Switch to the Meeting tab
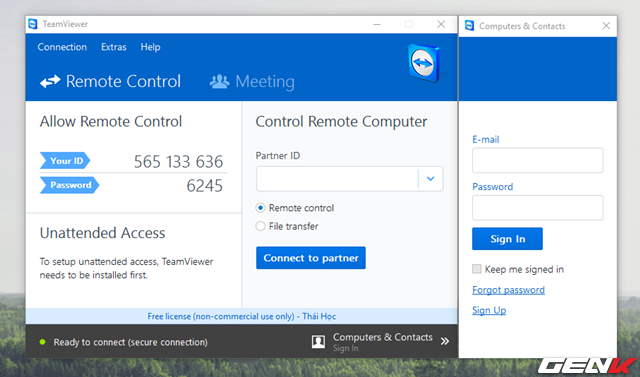 (x=252, y=82)
